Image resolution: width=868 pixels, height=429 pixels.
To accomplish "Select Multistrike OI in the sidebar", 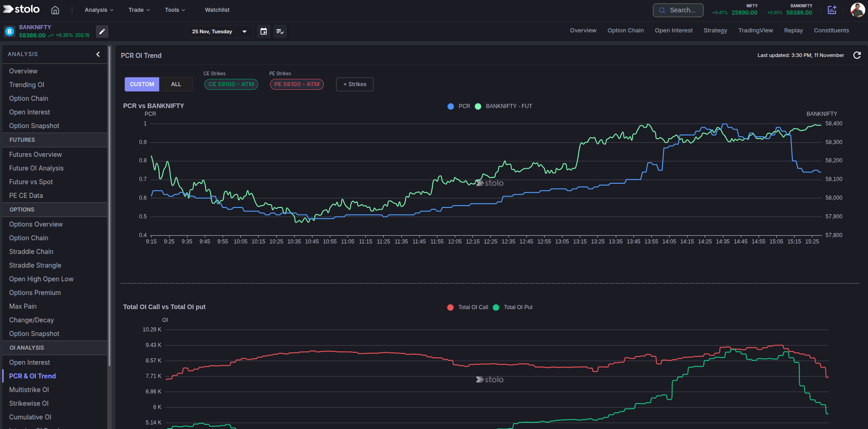I will pyautogui.click(x=29, y=389).
